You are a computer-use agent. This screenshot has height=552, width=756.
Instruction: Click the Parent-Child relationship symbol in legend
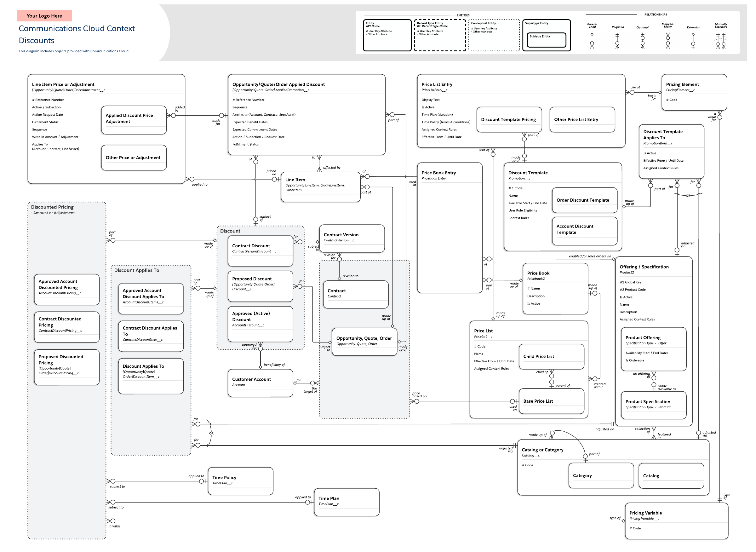[592, 41]
